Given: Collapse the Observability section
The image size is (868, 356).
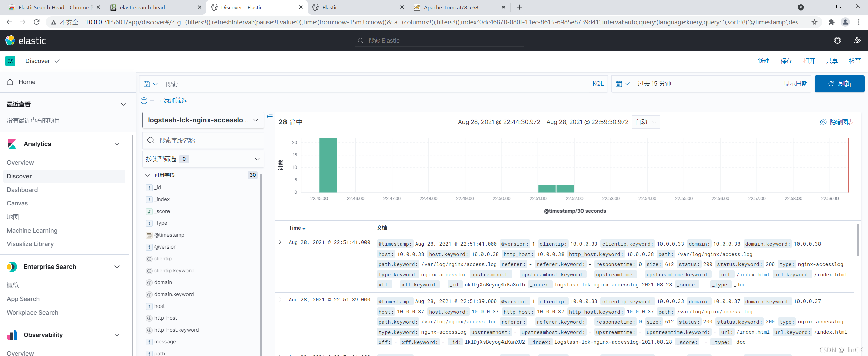Looking at the screenshot, I should (x=117, y=335).
